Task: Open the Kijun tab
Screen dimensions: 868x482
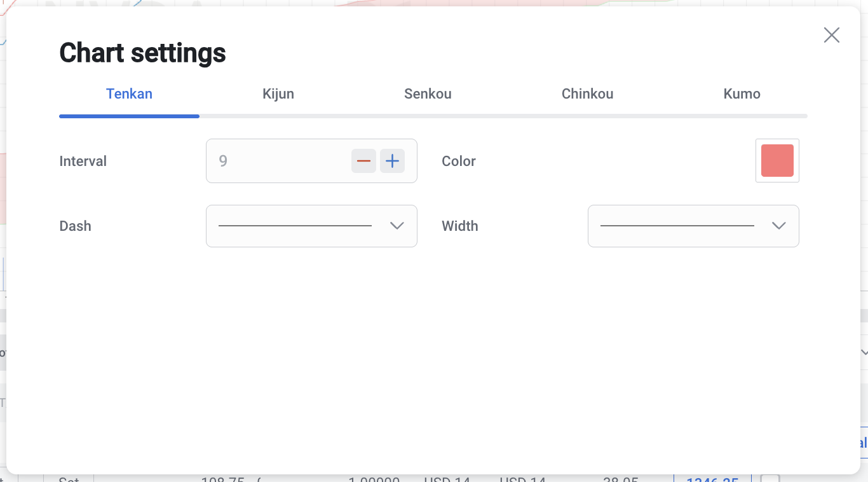Action: 278,94
